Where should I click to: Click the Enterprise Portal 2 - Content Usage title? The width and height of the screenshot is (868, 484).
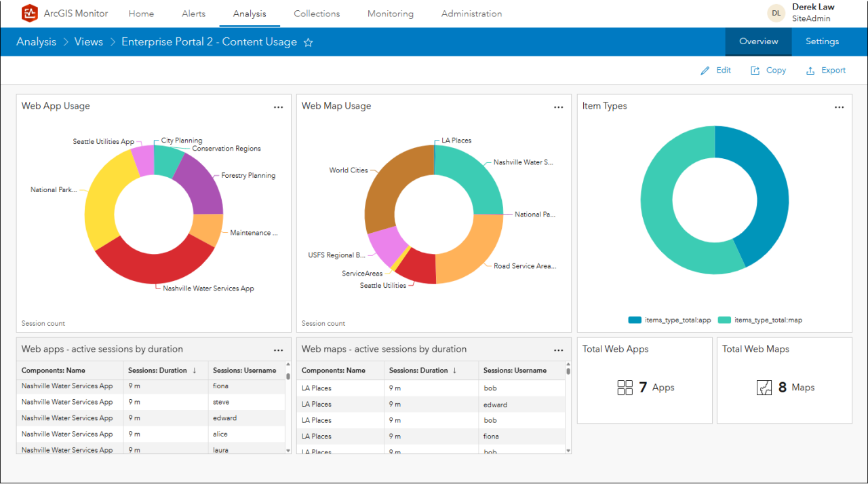[x=209, y=42]
